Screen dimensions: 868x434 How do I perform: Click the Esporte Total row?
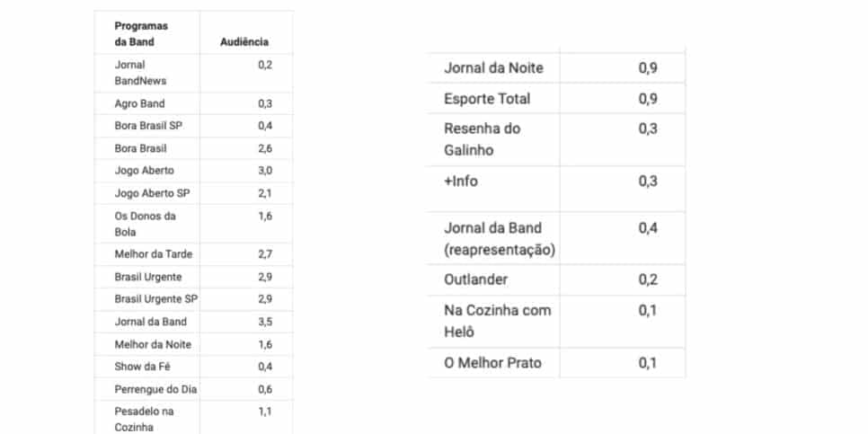click(556, 99)
